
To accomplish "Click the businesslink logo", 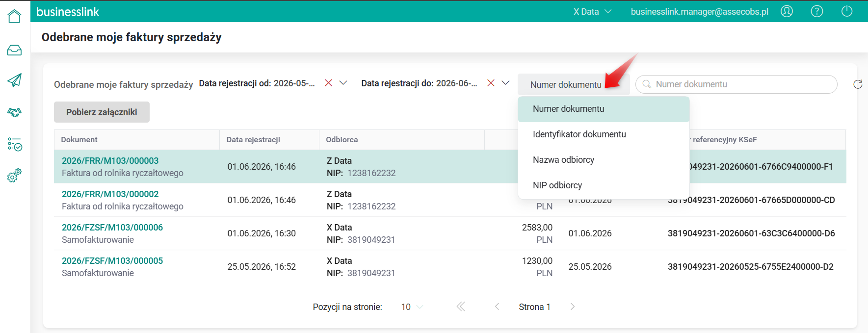I will pyautogui.click(x=68, y=12).
